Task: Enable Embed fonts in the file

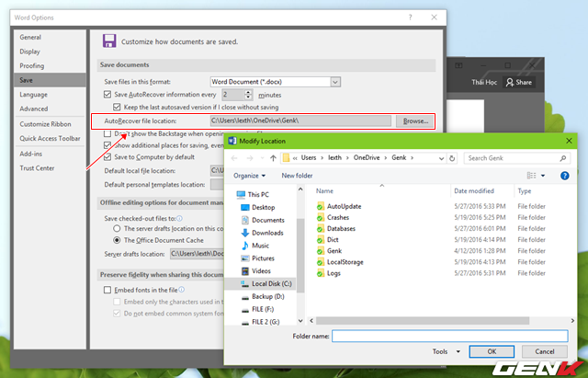Action: coord(108,290)
